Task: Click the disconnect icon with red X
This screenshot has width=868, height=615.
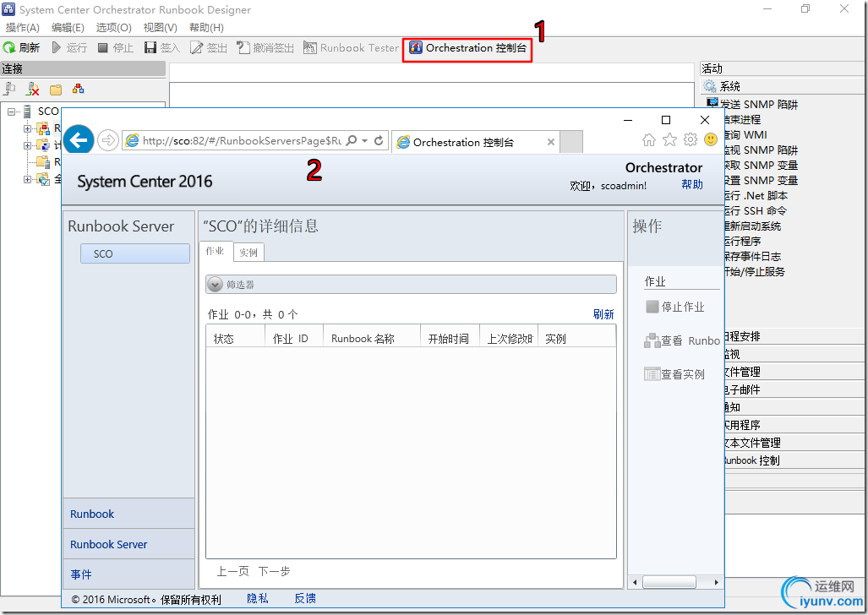Action: 33,89
